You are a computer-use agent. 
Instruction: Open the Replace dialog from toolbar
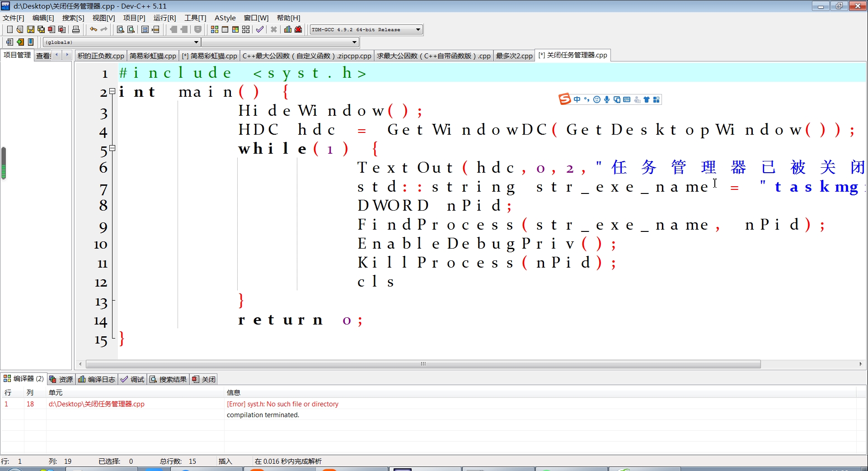(131, 29)
